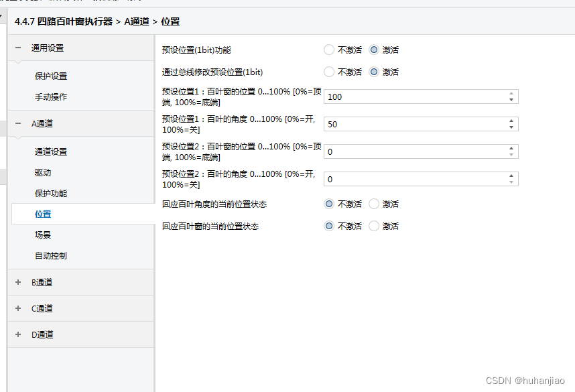Decrease the 预设位置1 百叶的角度 value

(511, 127)
